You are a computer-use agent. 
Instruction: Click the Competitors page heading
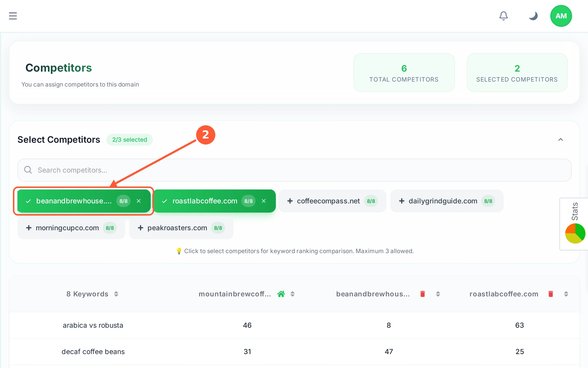click(59, 68)
